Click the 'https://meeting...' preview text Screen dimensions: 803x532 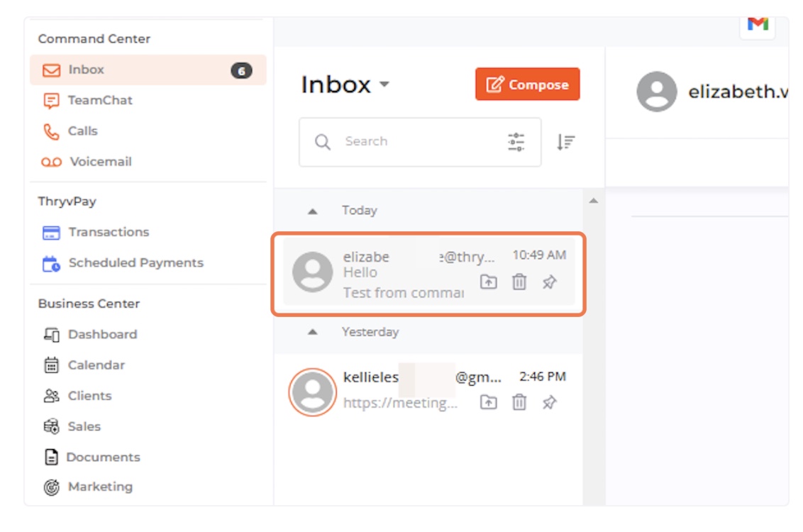point(400,403)
